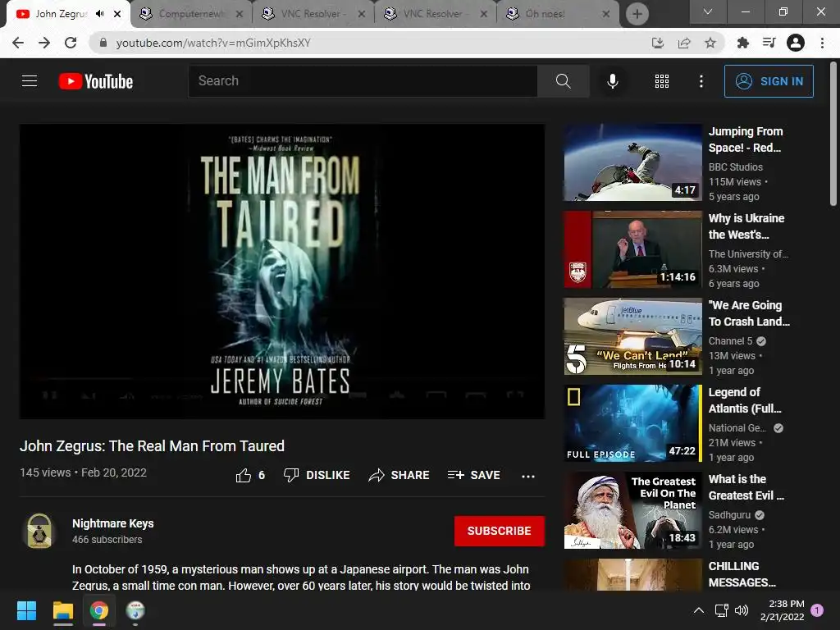Open the notification badge in taskbar
This screenshot has width=840, height=630.
817,610
